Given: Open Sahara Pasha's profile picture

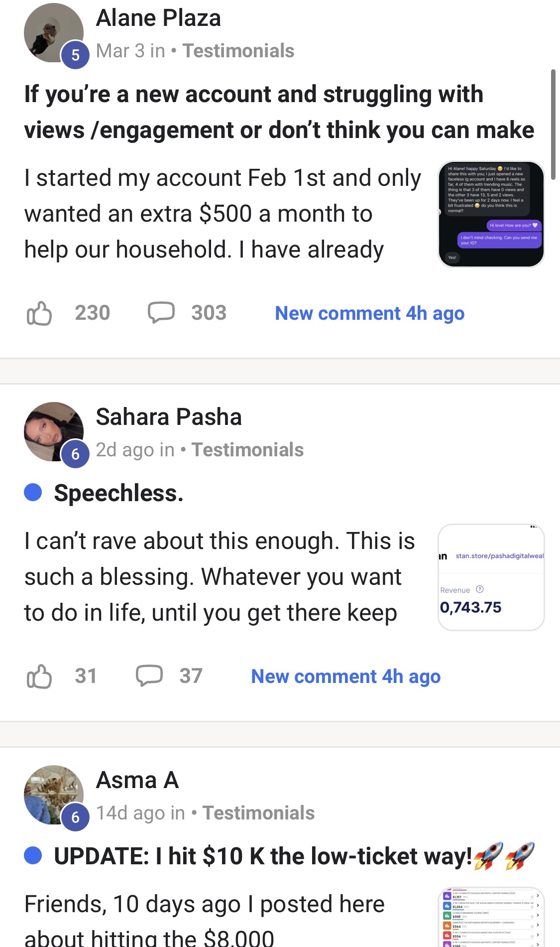Looking at the screenshot, I should click(x=52, y=431).
